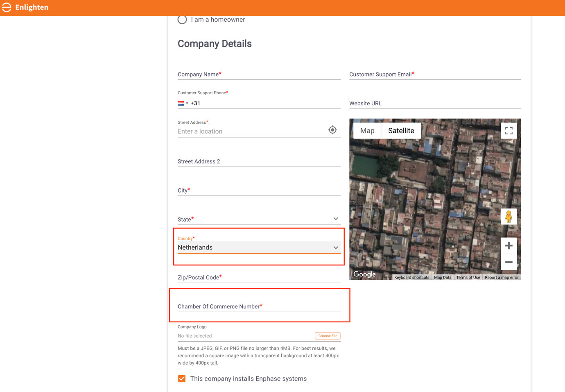Click the Enlighten logo icon
565x392 pixels.
[7, 7]
